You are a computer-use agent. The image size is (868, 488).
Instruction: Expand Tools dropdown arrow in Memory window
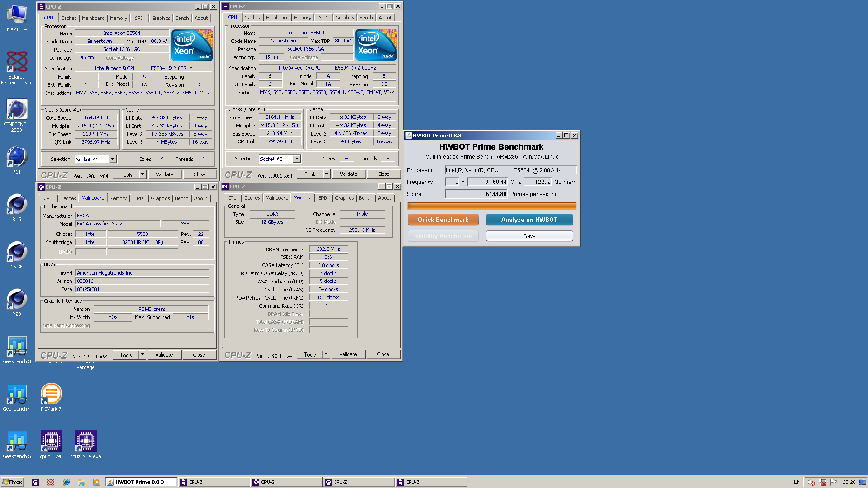pos(326,354)
